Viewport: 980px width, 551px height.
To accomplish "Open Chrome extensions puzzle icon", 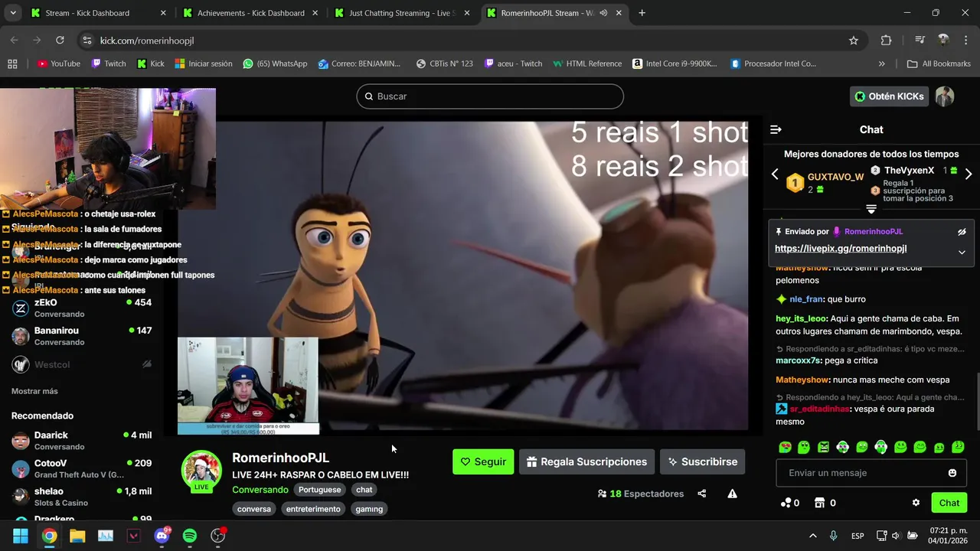I will 886,41.
